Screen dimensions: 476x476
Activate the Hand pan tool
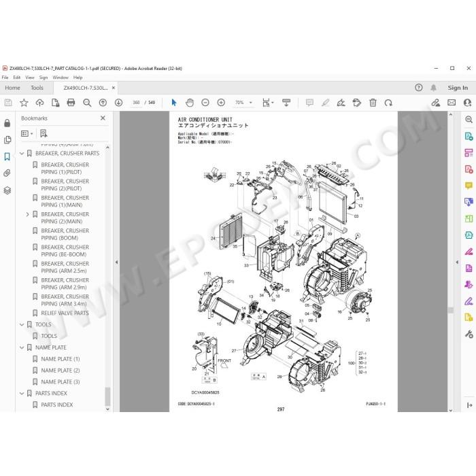pyautogui.click(x=190, y=103)
